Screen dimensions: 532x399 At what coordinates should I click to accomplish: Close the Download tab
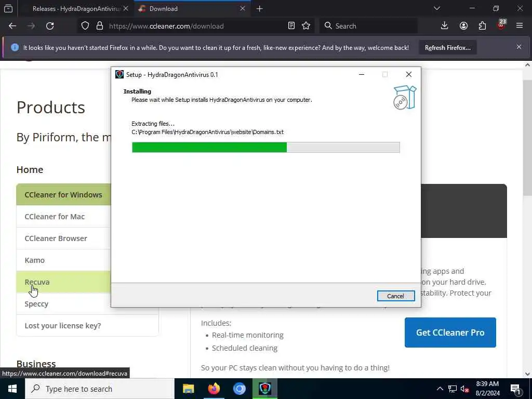pos(243,8)
